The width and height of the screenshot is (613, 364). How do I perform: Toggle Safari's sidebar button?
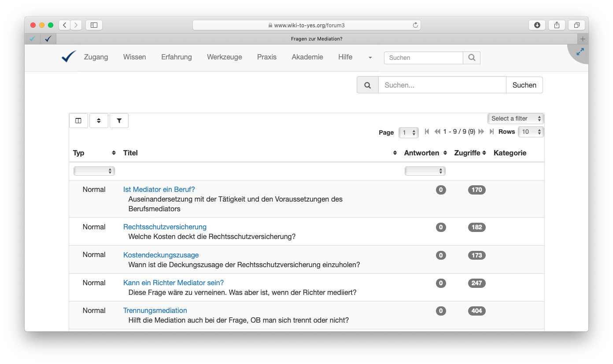click(94, 25)
